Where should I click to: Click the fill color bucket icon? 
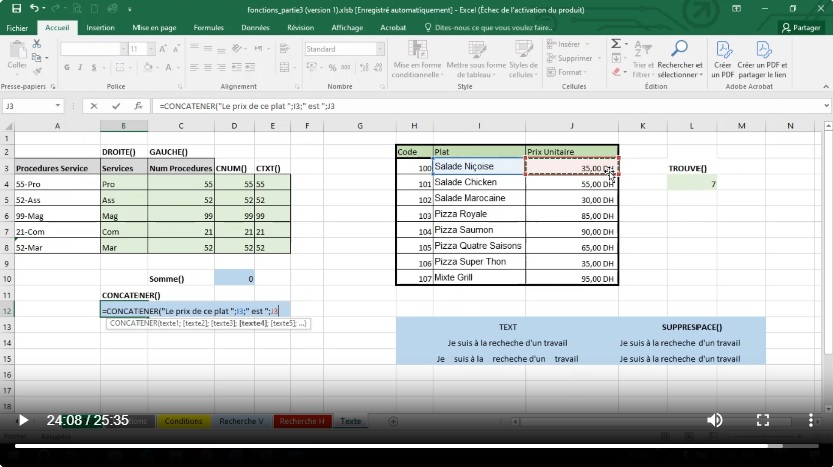(148, 67)
